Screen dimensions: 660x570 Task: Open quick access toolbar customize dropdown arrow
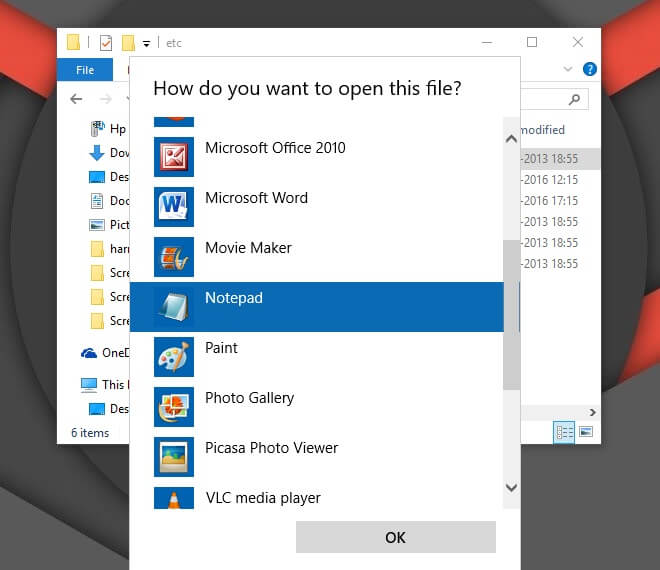pyautogui.click(x=146, y=43)
